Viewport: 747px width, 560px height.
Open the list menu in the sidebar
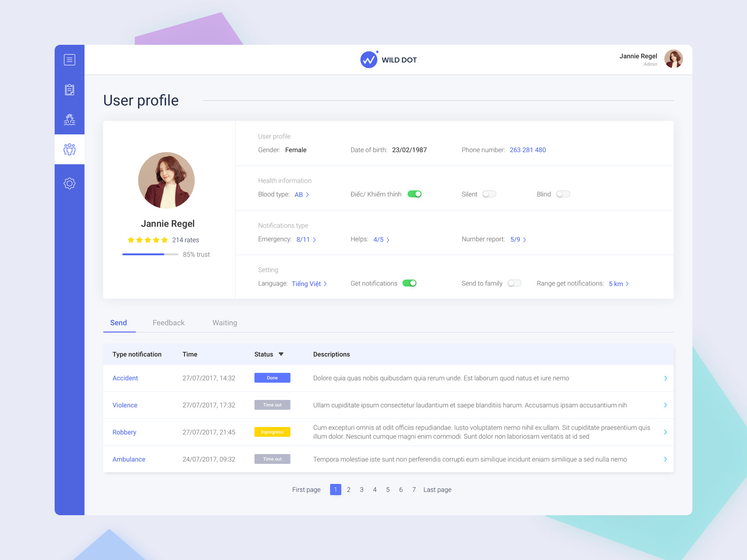70,60
